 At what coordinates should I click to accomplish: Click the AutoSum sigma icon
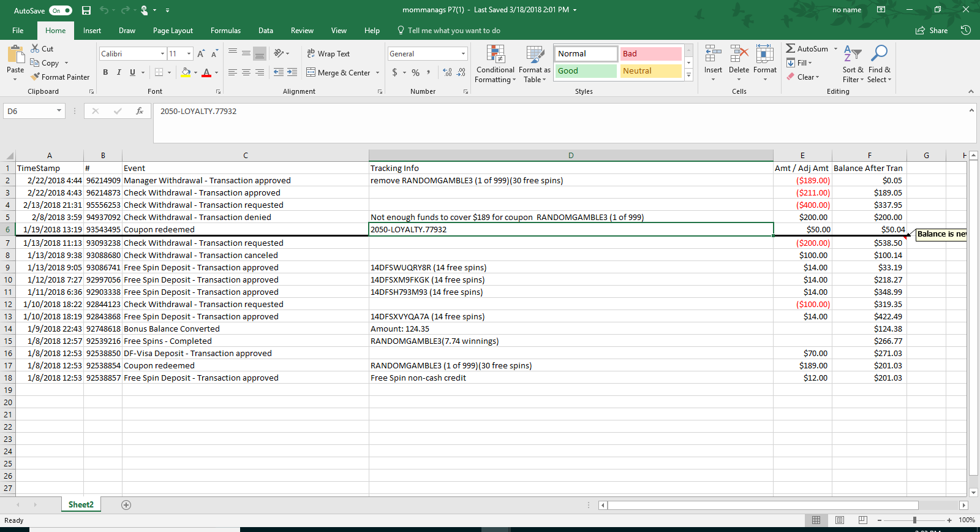pyautogui.click(x=791, y=48)
